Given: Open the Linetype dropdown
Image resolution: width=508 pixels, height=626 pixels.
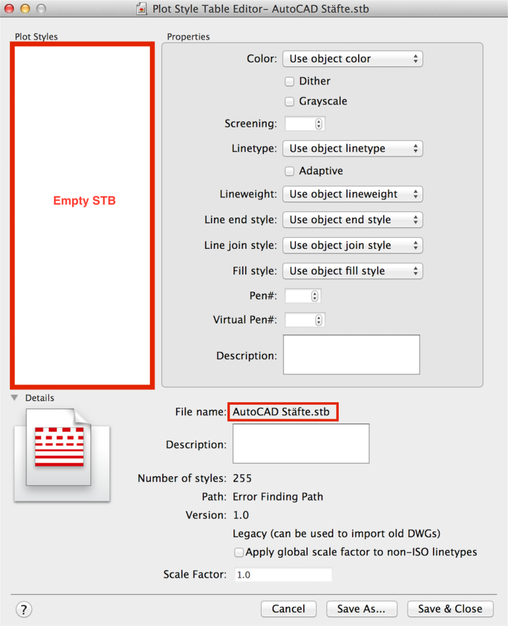Looking at the screenshot, I should click(x=352, y=149).
